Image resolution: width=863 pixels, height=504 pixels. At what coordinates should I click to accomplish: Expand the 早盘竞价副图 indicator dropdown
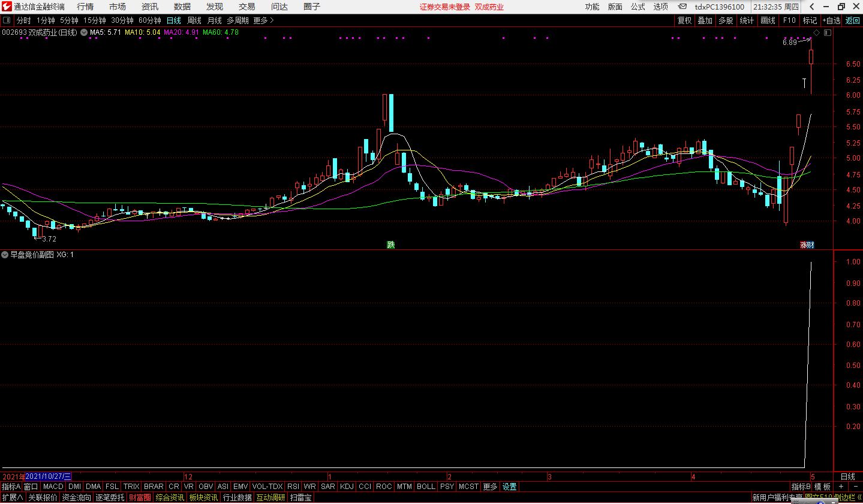(x=5, y=255)
